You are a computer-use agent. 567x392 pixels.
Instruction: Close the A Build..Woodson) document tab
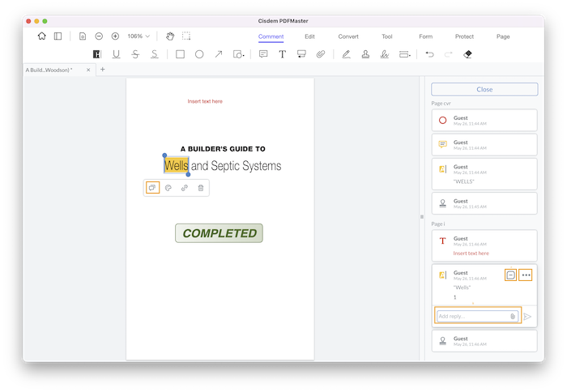click(x=88, y=70)
